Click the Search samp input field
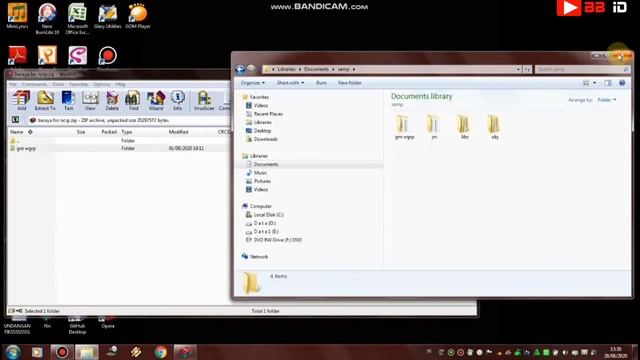The width and height of the screenshot is (640, 360). [582, 69]
